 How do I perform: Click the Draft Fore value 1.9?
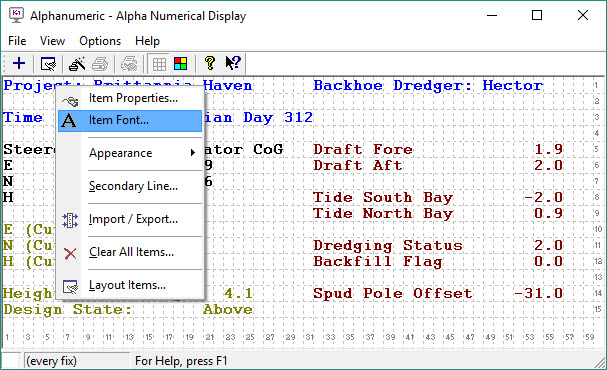(549, 149)
